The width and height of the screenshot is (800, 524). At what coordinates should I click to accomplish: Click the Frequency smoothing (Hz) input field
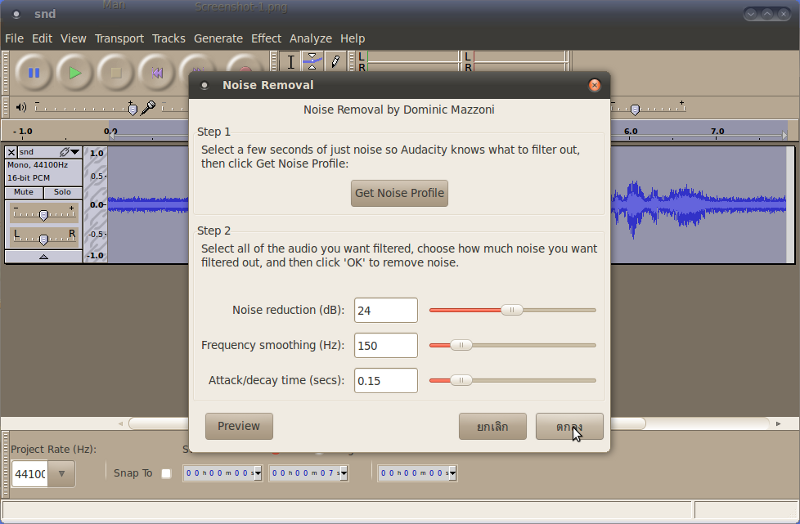[386, 345]
